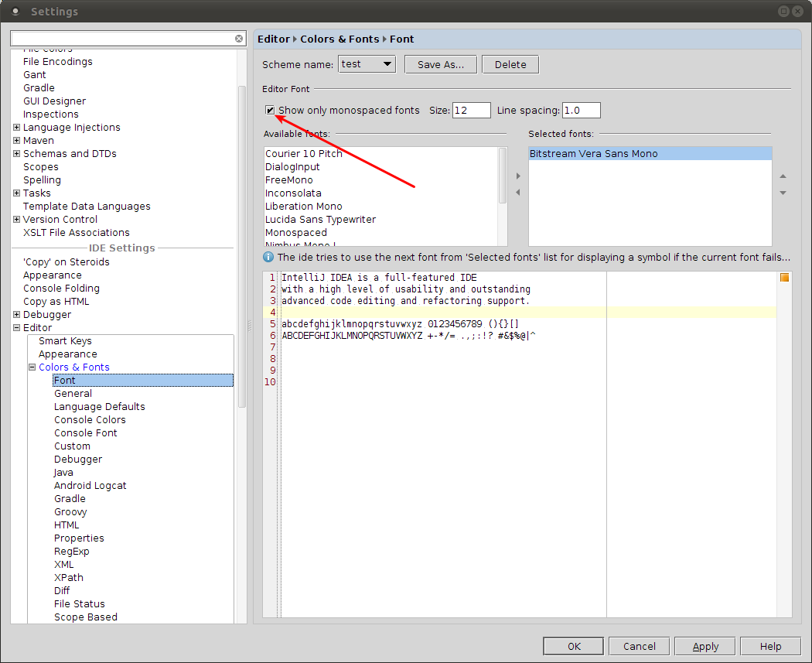Expand Language Injections node
812x663 pixels.
click(x=16, y=128)
